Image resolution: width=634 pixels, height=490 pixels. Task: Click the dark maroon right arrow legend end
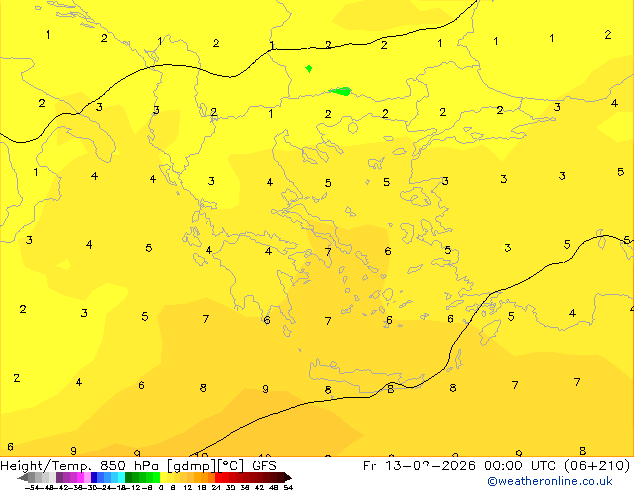(288, 477)
